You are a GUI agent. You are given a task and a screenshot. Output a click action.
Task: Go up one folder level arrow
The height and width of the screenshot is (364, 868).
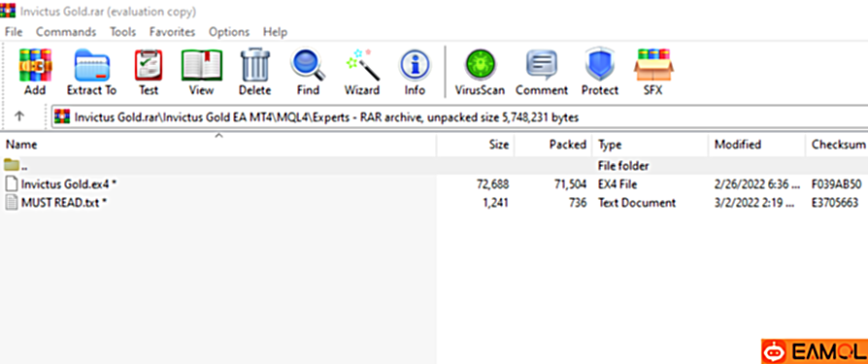pos(19,116)
